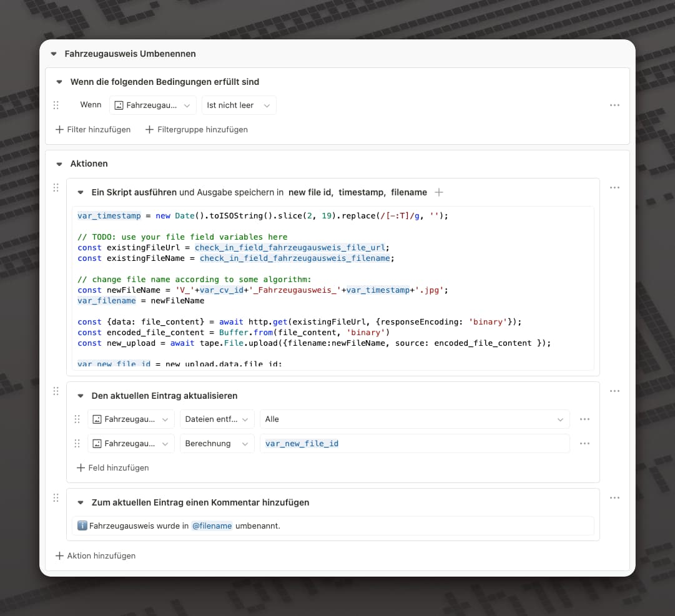Click 'Aktion hinzufügen' at the bottom
675x616 pixels.
pyautogui.click(x=96, y=555)
